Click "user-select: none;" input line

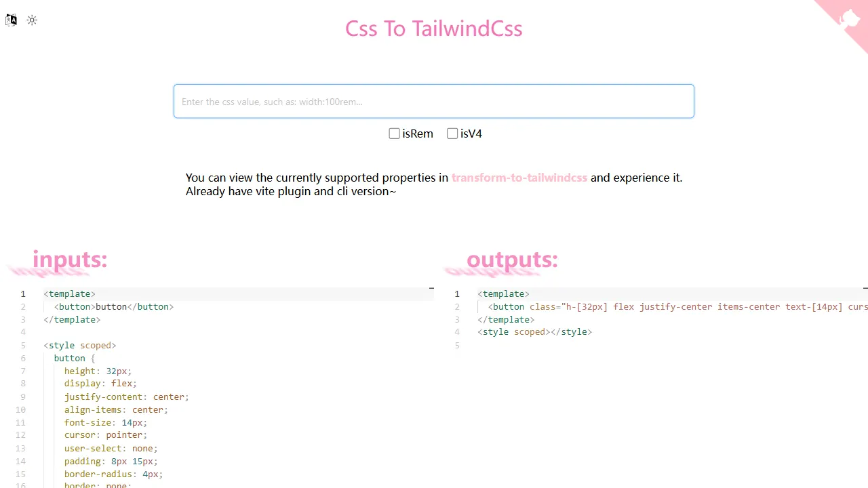[x=111, y=448]
